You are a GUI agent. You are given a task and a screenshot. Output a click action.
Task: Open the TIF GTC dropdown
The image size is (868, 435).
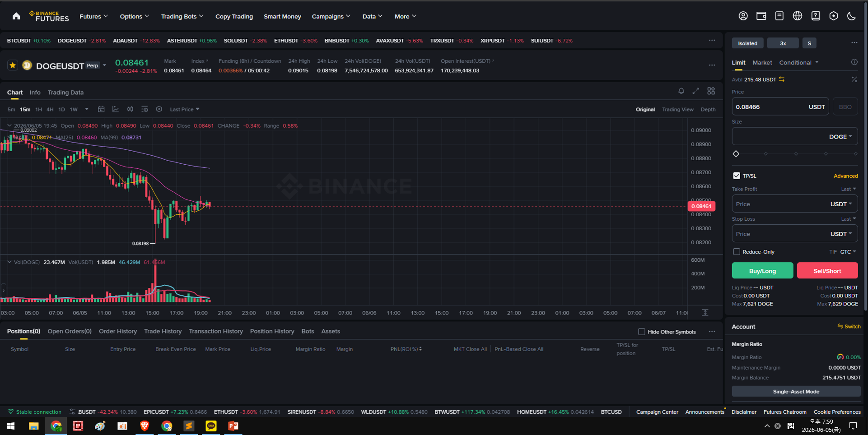(x=848, y=252)
